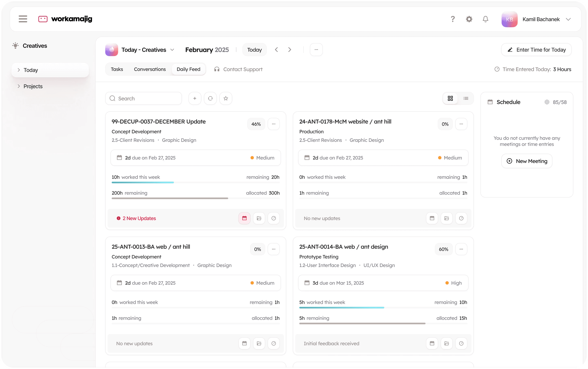
Task: Open folder icon on DECEMBER Update card
Action: 259,218
